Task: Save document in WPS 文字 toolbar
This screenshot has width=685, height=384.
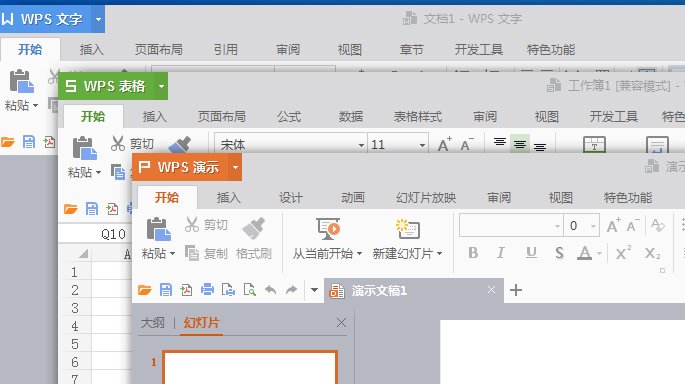Action: click(29, 142)
